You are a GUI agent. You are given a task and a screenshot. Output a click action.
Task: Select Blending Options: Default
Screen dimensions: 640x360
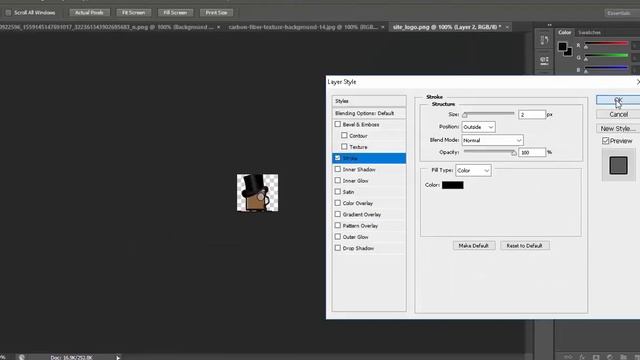click(369, 113)
